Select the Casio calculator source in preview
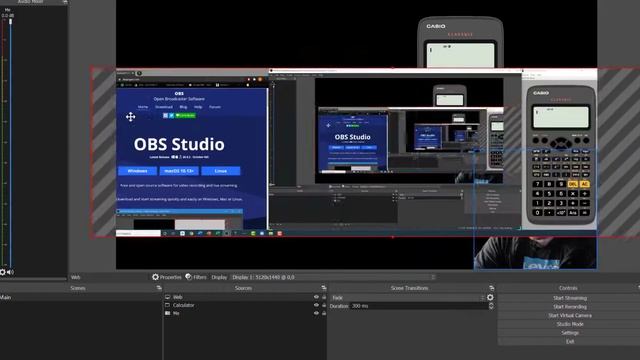The image size is (640, 360). [x=460, y=42]
